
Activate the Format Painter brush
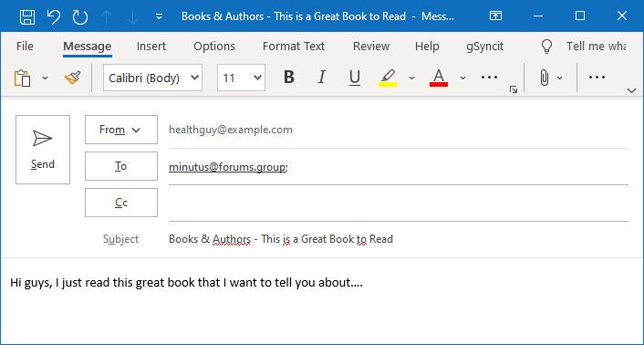72,78
